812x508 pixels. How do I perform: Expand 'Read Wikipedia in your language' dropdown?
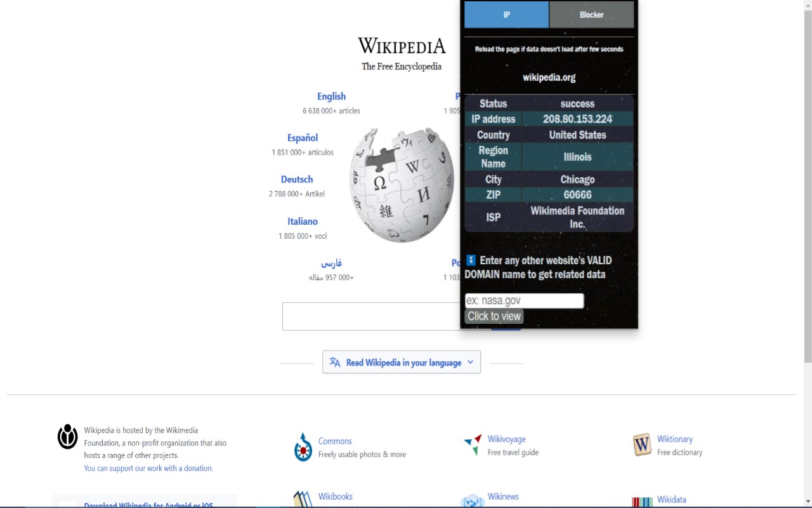click(402, 362)
